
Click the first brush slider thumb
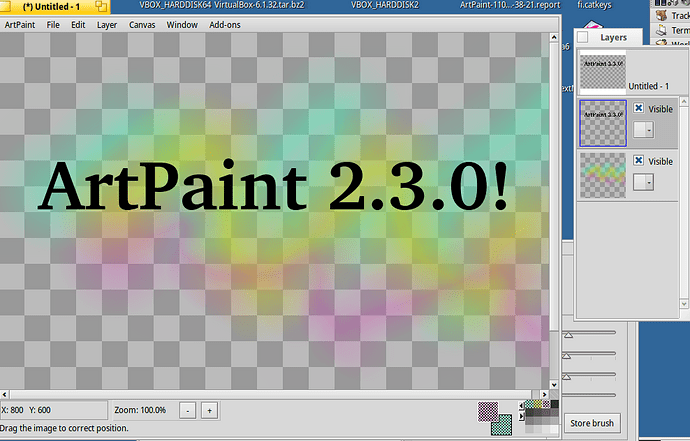[569, 335]
